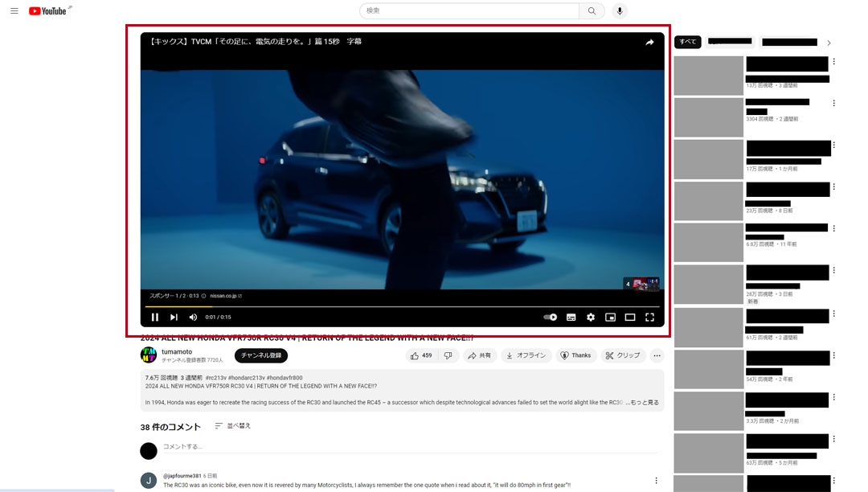Open the nissan.co.jp sponsor link
This screenshot has height=492, width=868.
[225, 296]
